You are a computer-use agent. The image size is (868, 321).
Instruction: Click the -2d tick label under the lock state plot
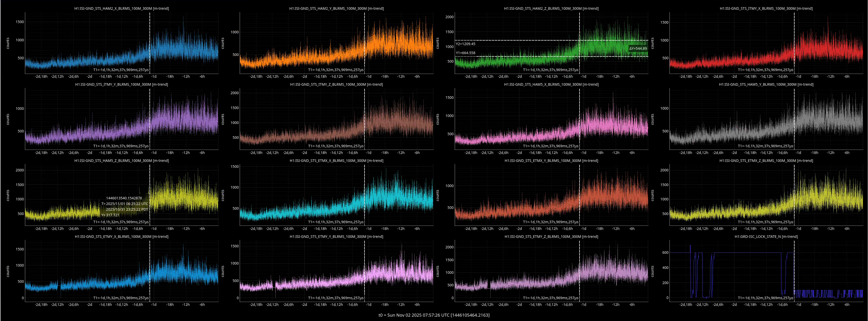[x=734, y=305]
